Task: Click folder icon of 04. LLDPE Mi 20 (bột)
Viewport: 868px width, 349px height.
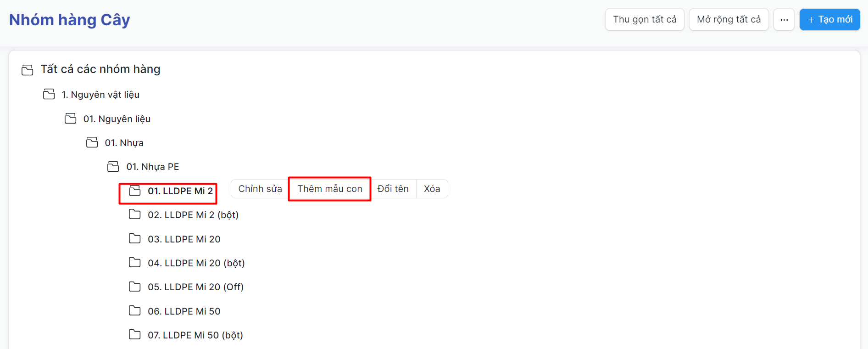Action: 134,263
